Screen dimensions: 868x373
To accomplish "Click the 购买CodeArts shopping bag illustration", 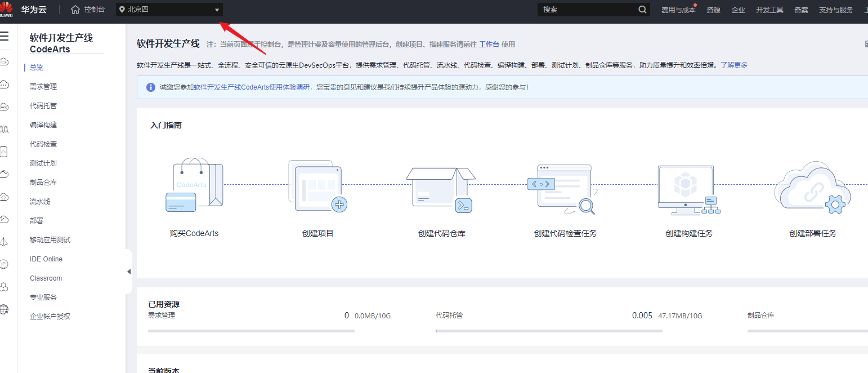I will 194,185.
